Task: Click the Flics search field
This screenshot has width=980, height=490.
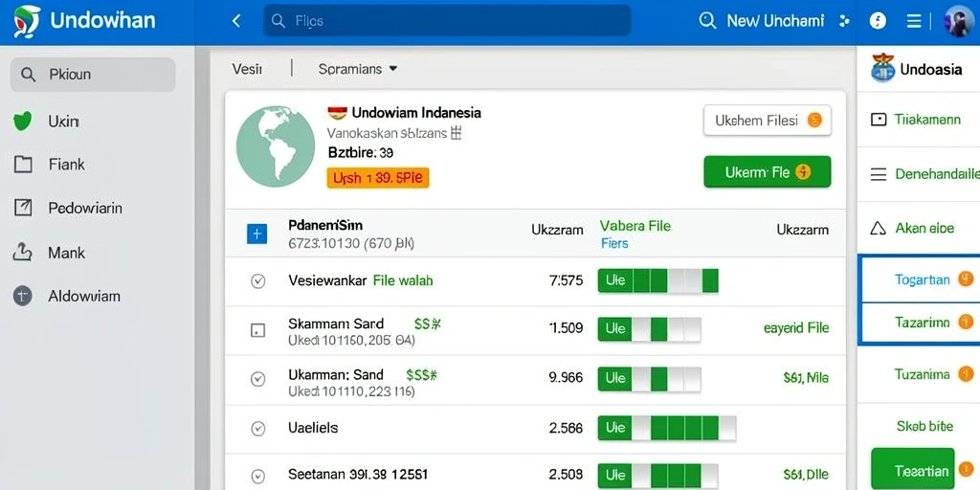Action: coord(447,21)
